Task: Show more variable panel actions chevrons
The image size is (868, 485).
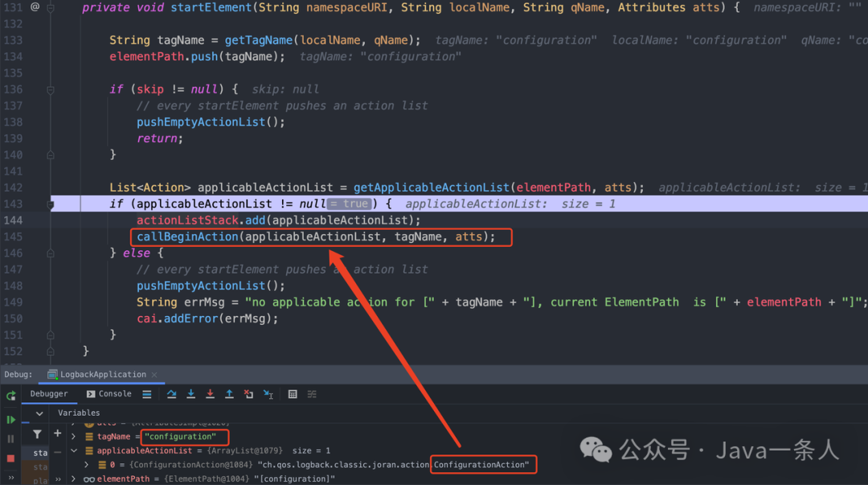Action: pos(58,479)
